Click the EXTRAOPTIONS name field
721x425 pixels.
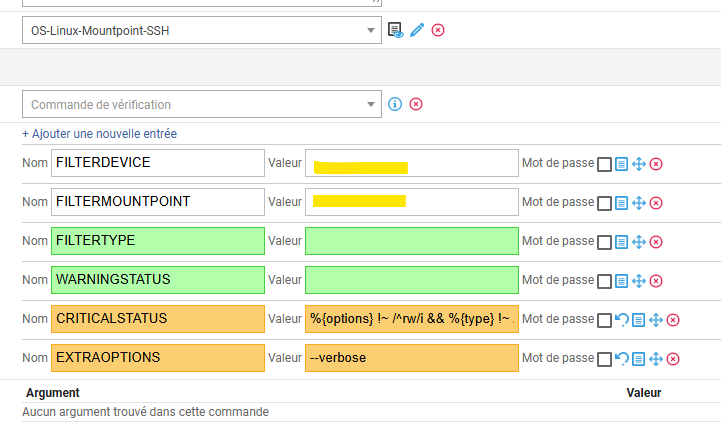pyautogui.click(x=158, y=358)
